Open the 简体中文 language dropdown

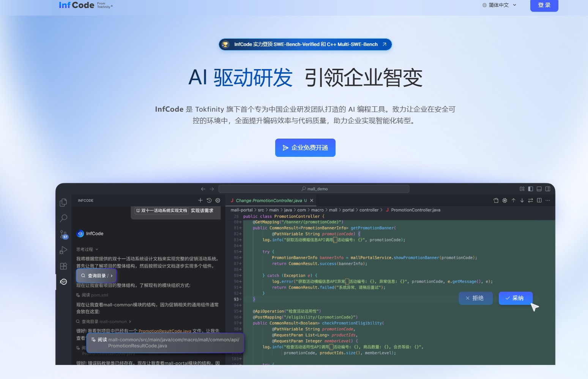point(499,5)
